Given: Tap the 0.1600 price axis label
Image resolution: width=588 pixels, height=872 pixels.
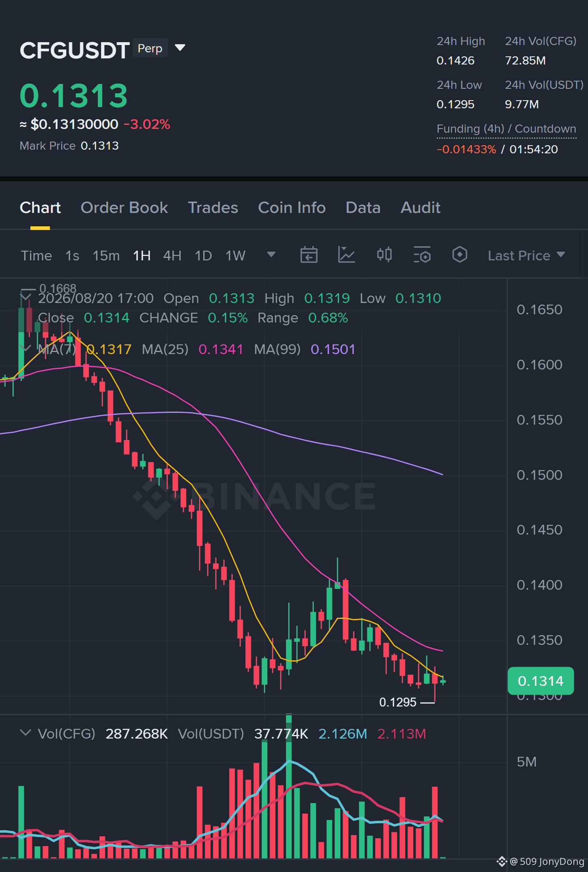Looking at the screenshot, I should click(539, 365).
